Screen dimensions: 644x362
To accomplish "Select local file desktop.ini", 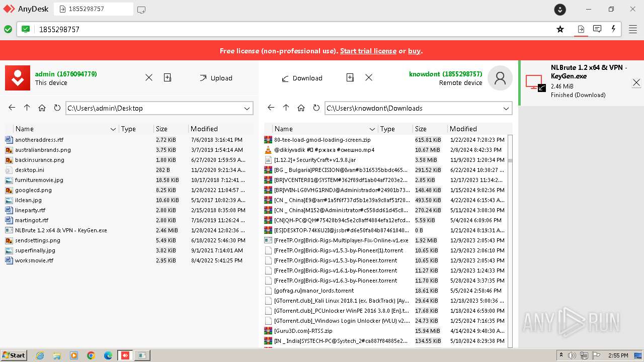I will click(x=129, y=170).
